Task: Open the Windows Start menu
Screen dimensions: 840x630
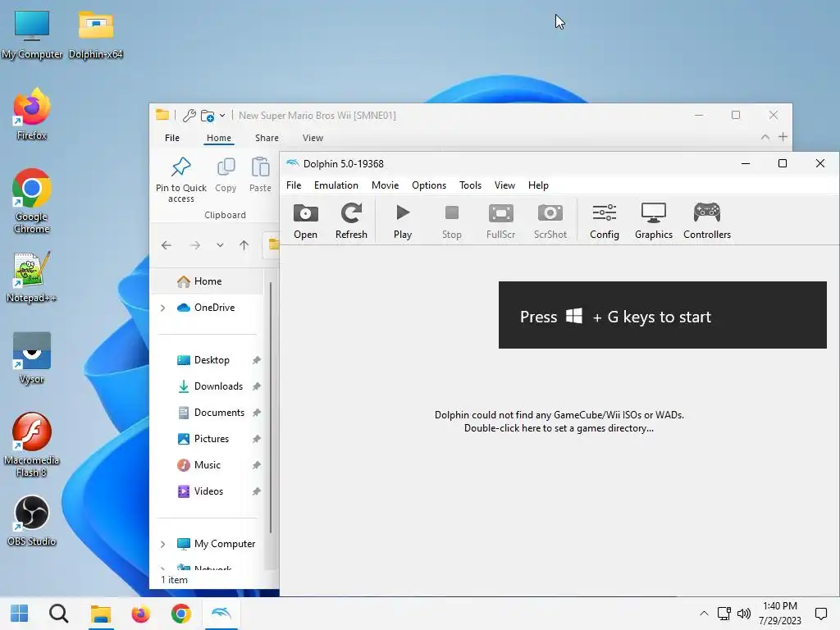Action: click(20, 614)
